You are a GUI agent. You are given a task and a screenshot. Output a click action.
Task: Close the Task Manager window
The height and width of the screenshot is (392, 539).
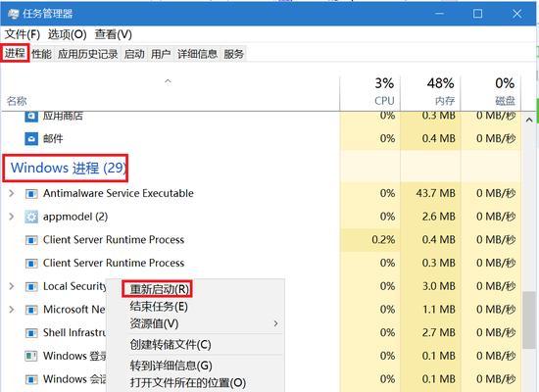[x=516, y=14]
